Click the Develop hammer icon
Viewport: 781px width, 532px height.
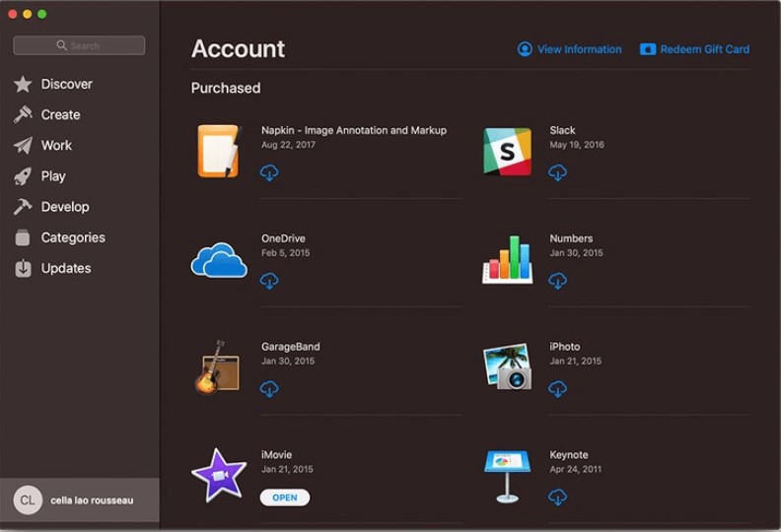click(x=23, y=207)
